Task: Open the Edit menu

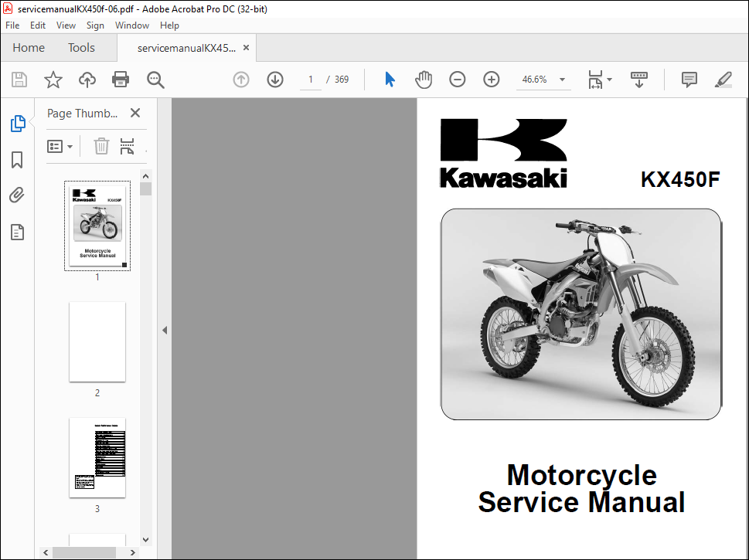Action: click(x=38, y=25)
